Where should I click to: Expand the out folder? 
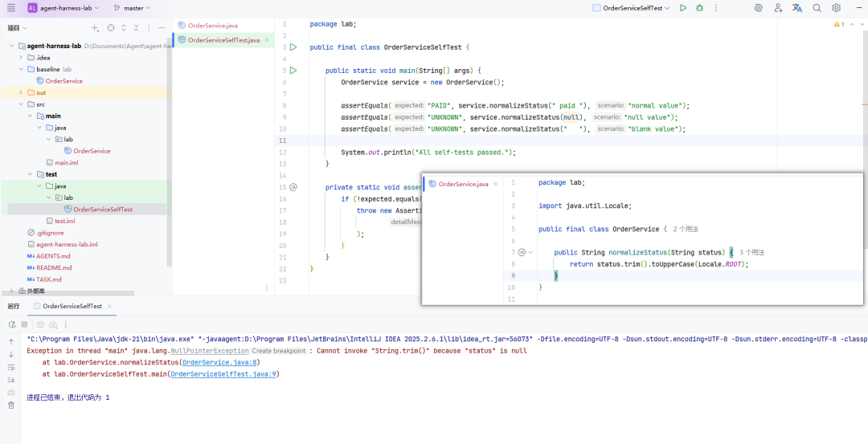(21, 92)
